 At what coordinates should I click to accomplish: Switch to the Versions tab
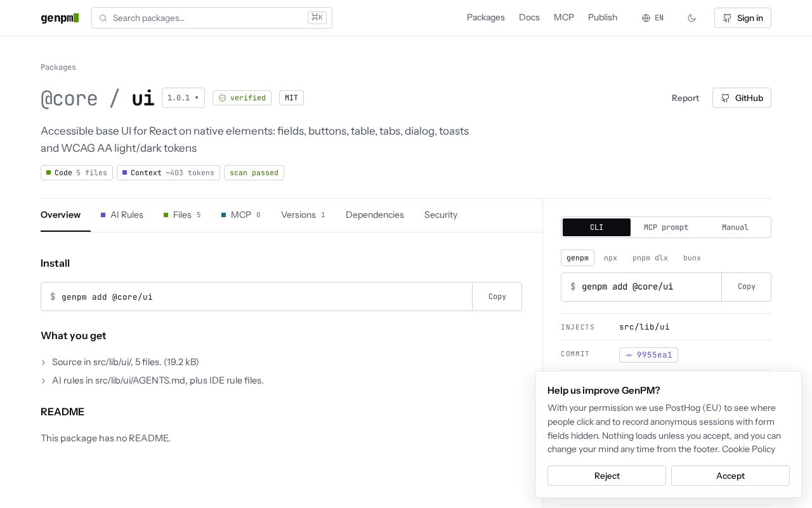(303, 215)
